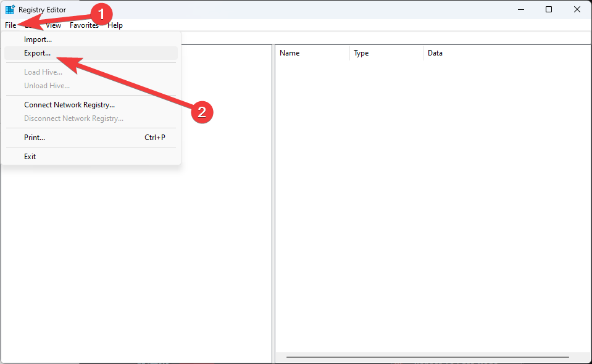Exit Registry Editor via the File menu
This screenshot has width=592, height=364.
[x=30, y=157]
